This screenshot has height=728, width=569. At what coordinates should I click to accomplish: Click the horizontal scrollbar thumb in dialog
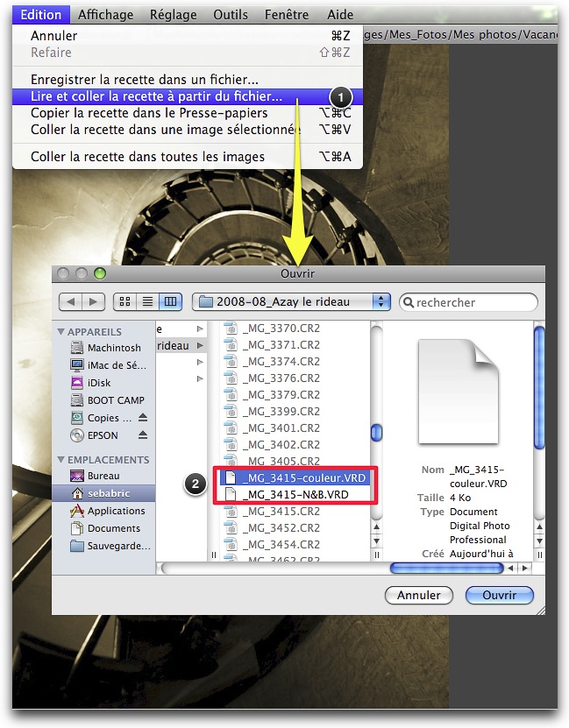click(447, 568)
